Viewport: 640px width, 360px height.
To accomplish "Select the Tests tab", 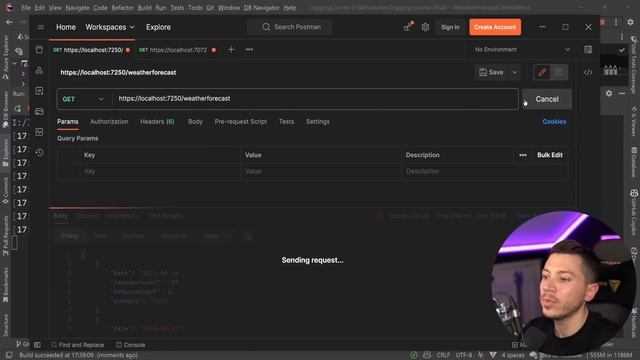I will [287, 122].
